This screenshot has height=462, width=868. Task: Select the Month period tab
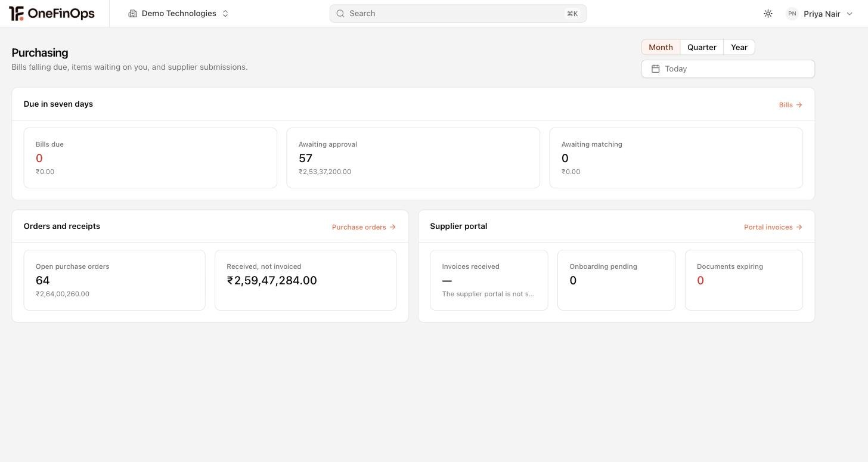pyautogui.click(x=661, y=47)
